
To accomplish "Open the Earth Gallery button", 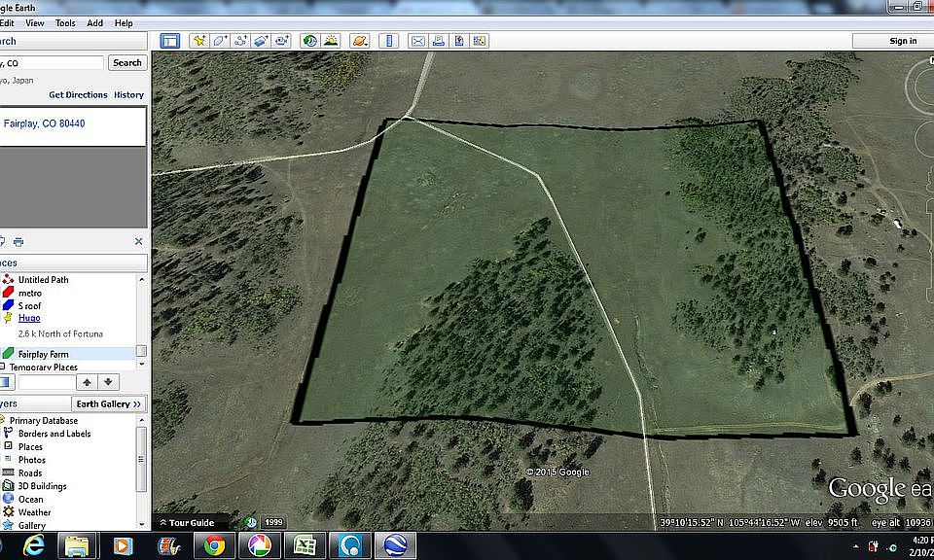I will coord(109,404).
